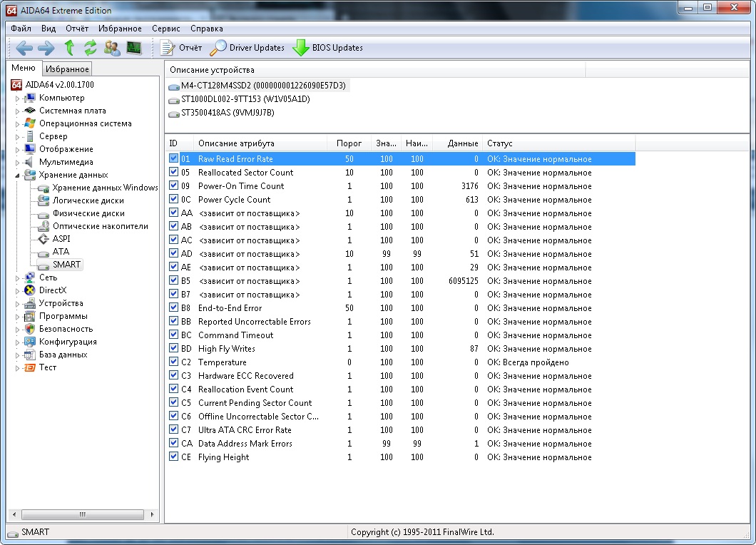Expand the Компьютер tree node
The width and height of the screenshot is (756, 545).
click(18, 98)
